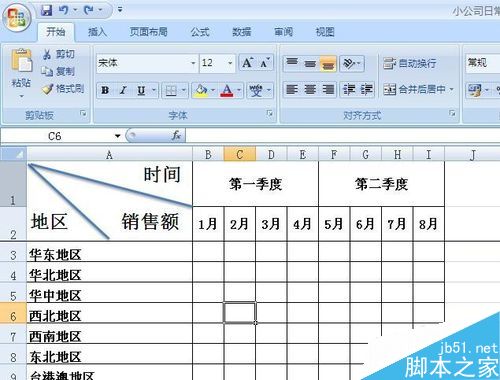Click the Paste (粘贴) clipboard icon
Image resolution: width=500 pixels, height=380 pixels.
click(x=22, y=61)
